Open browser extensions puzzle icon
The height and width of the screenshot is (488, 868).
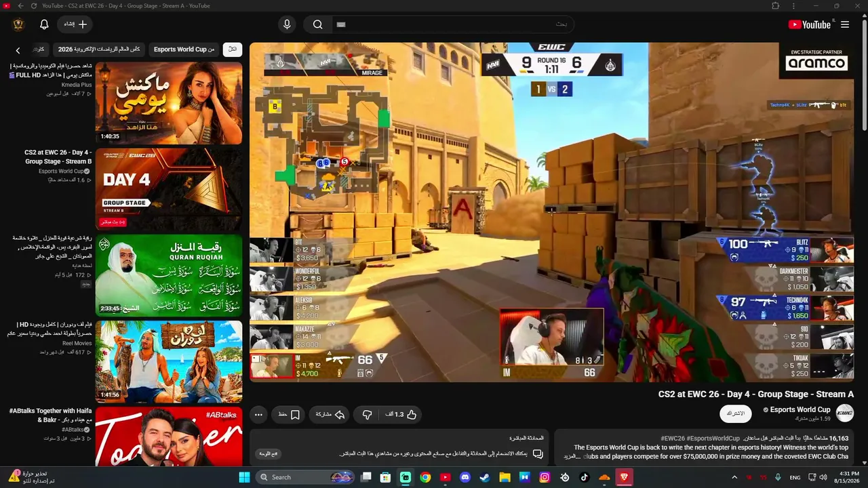(776, 6)
